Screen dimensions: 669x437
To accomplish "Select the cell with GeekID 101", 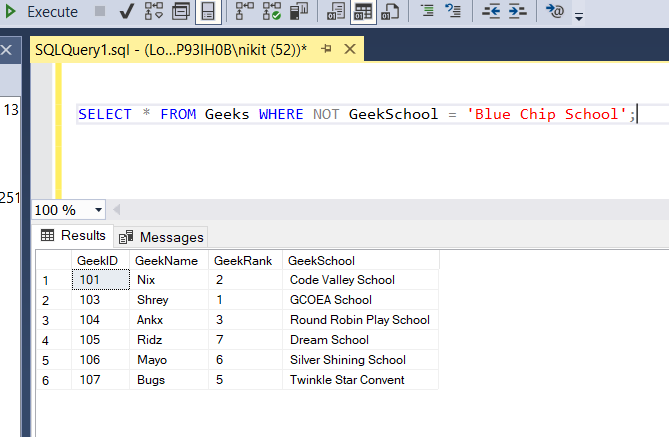I will pos(101,280).
